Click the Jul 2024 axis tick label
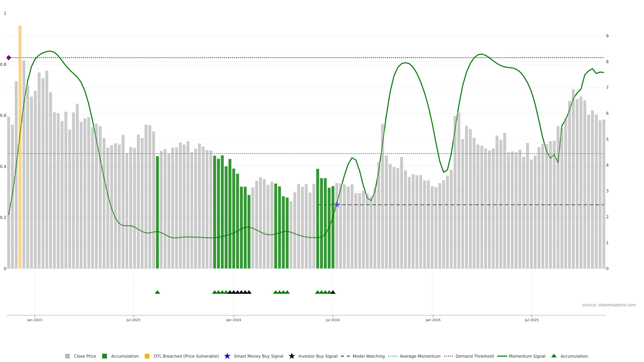 click(333, 320)
